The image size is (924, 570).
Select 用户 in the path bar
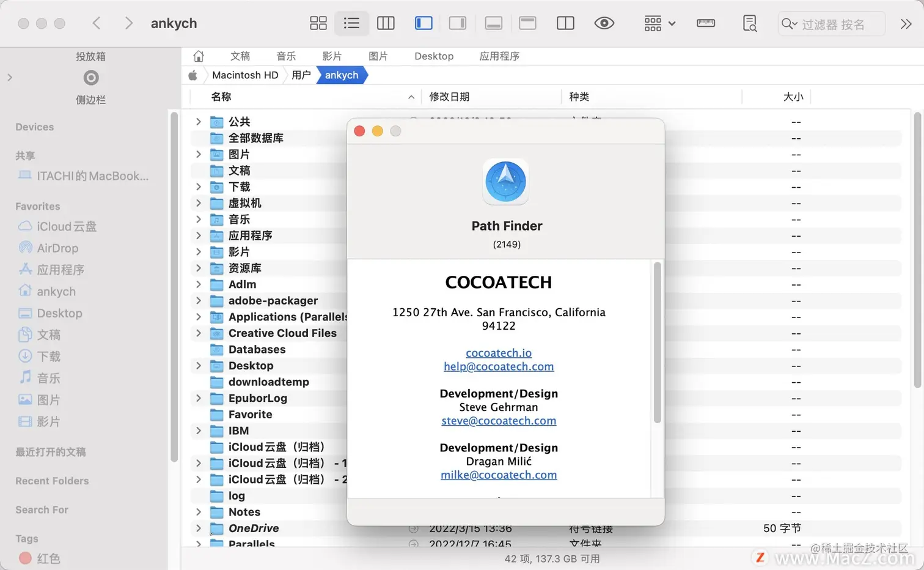[301, 75]
